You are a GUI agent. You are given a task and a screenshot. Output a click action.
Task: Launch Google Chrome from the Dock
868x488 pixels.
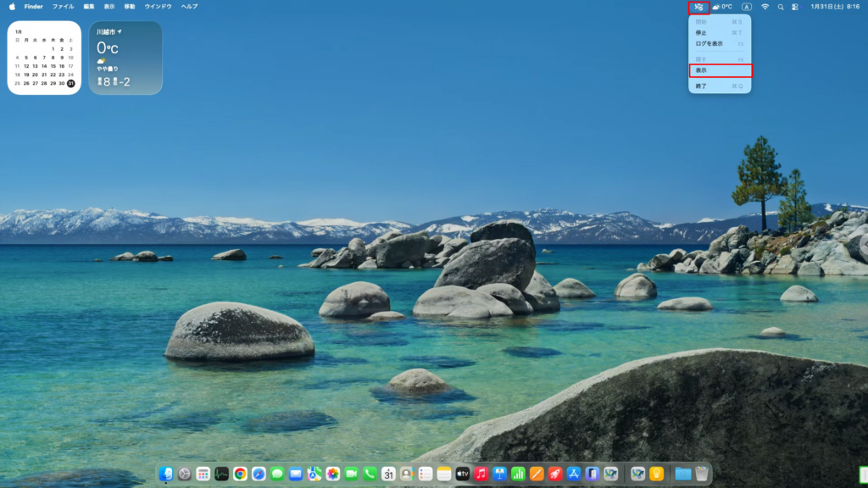pyautogui.click(x=241, y=474)
